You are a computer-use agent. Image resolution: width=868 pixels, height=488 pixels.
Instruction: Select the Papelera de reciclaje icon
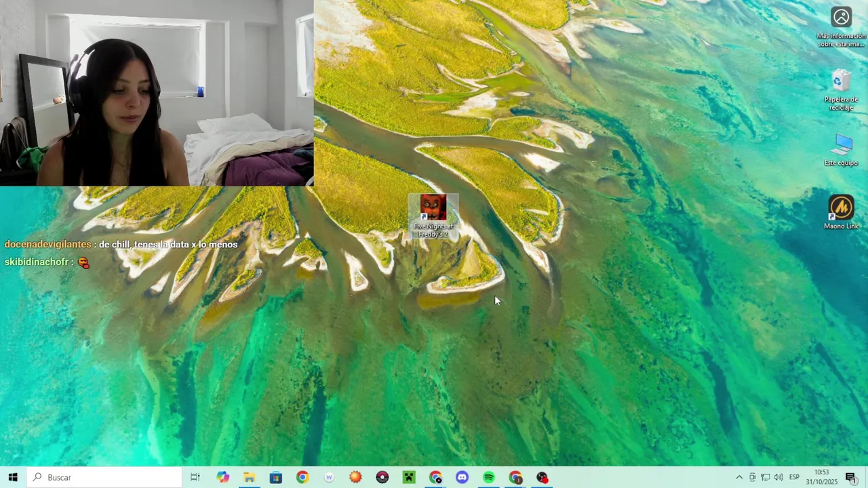pyautogui.click(x=841, y=90)
